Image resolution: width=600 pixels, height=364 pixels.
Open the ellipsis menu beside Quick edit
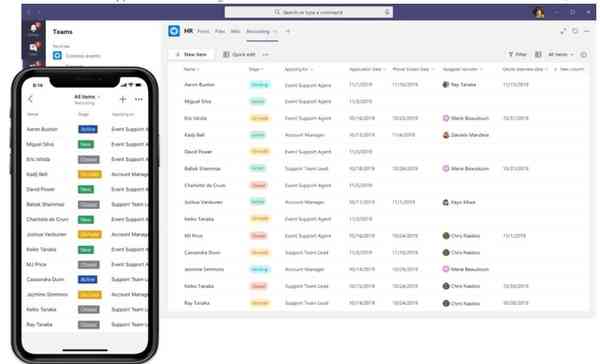(265, 54)
